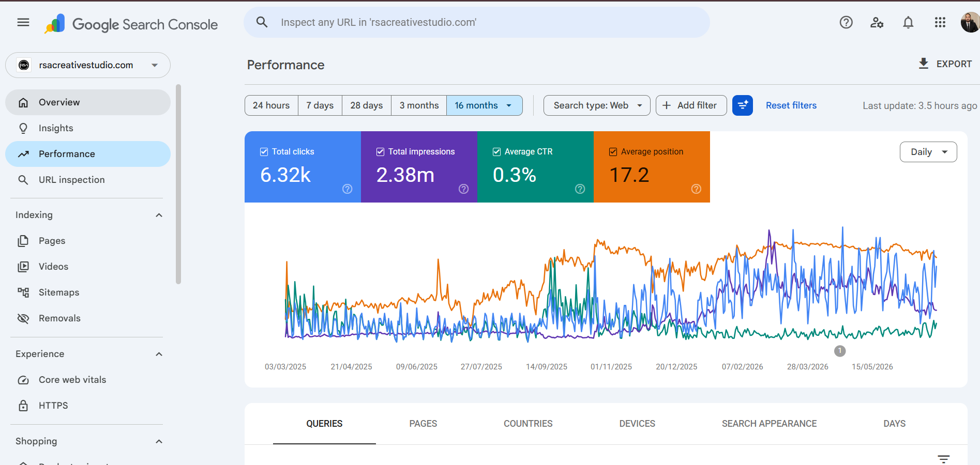Image resolution: width=980 pixels, height=465 pixels.
Task: Open Insights in the sidebar
Action: click(x=88, y=128)
